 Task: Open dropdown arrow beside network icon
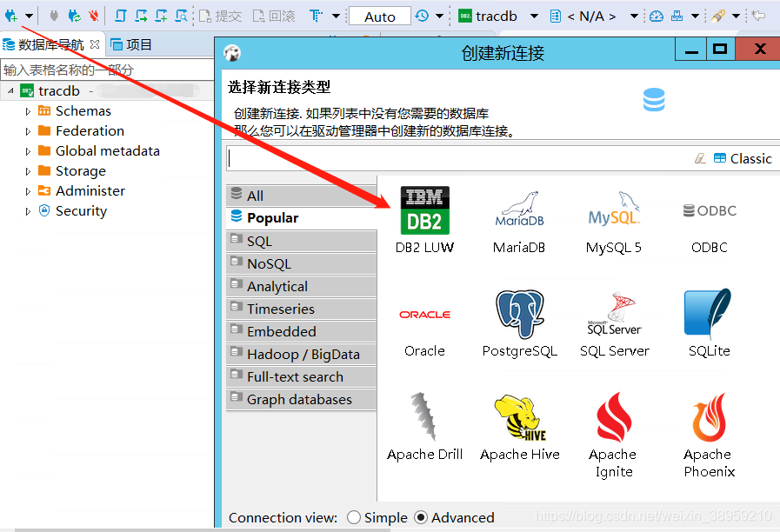click(696, 16)
